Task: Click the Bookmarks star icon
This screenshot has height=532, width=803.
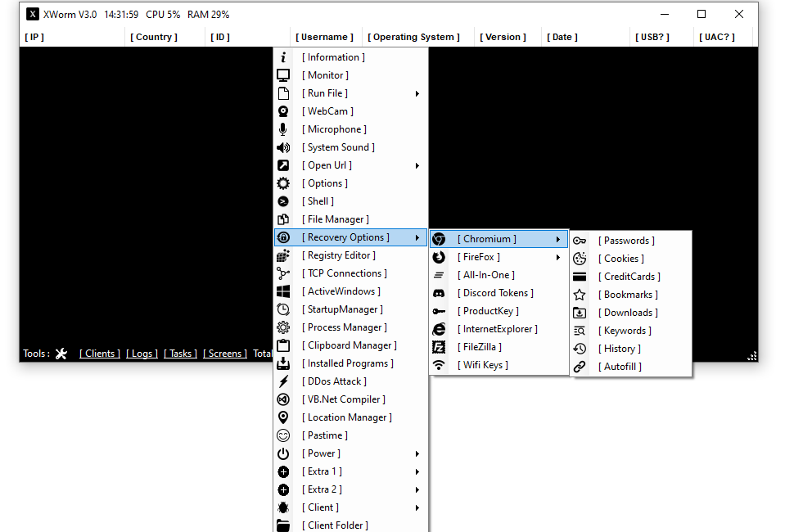Action: click(x=580, y=295)
